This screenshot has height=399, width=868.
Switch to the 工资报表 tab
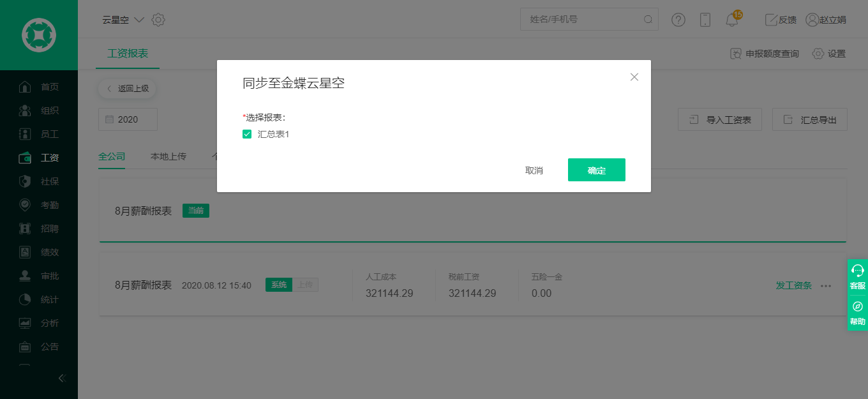128,53
